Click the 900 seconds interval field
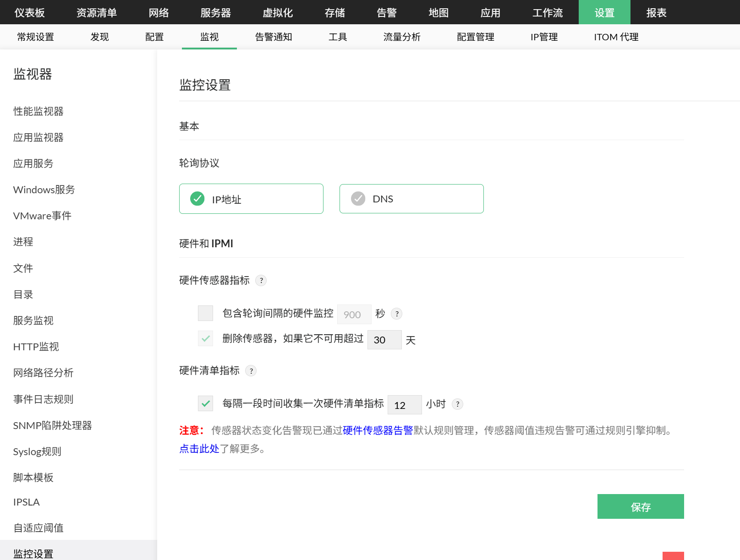The width and height of the screenshot is (740, 560). tap(354, 314)
